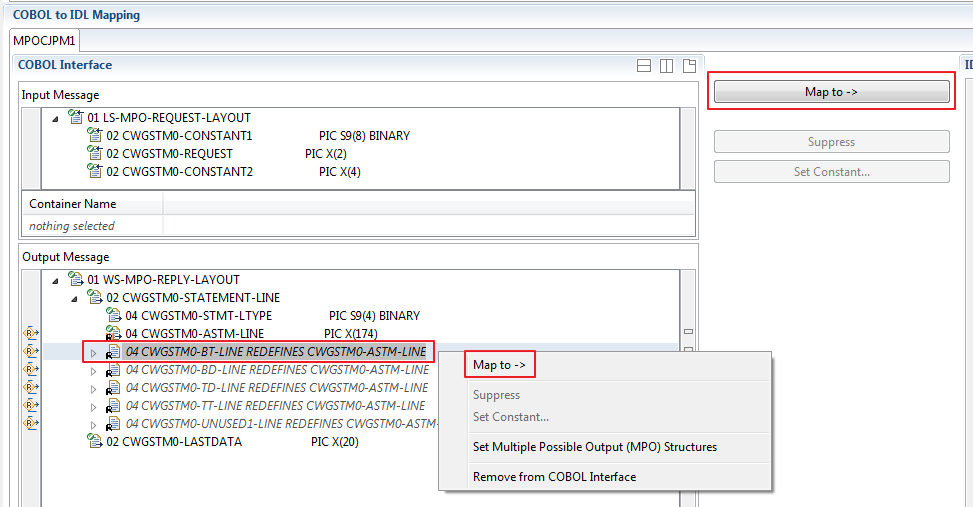Click the redefine marker beside CWGSTM0-UNUSED1-LINE row
Screen dimensions: 973x507
pos(31,423)
